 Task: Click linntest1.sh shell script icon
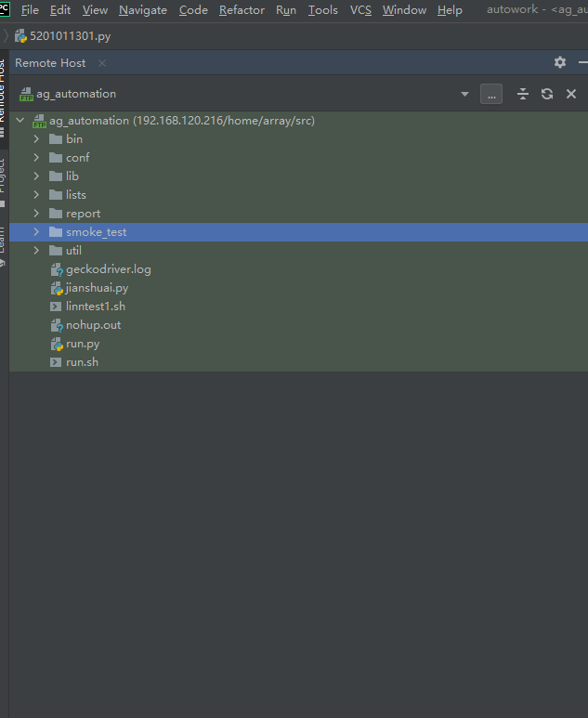coord(56,307)
